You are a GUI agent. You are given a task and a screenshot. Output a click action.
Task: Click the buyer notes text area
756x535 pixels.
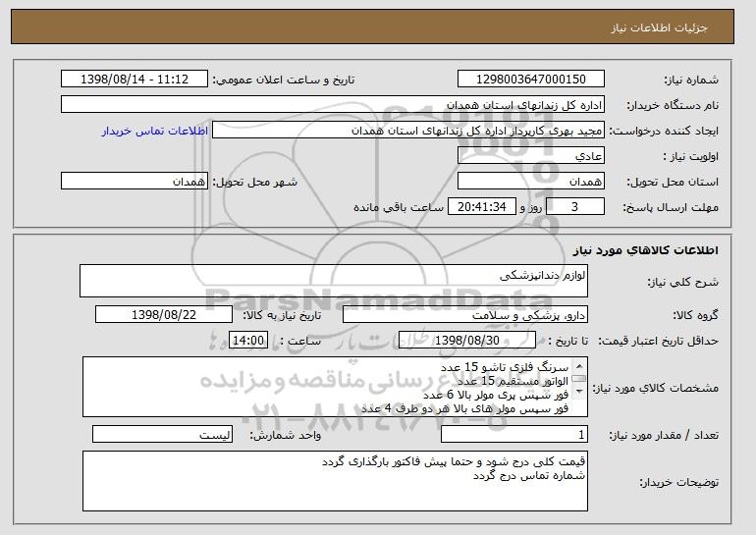tap(335, 481)
